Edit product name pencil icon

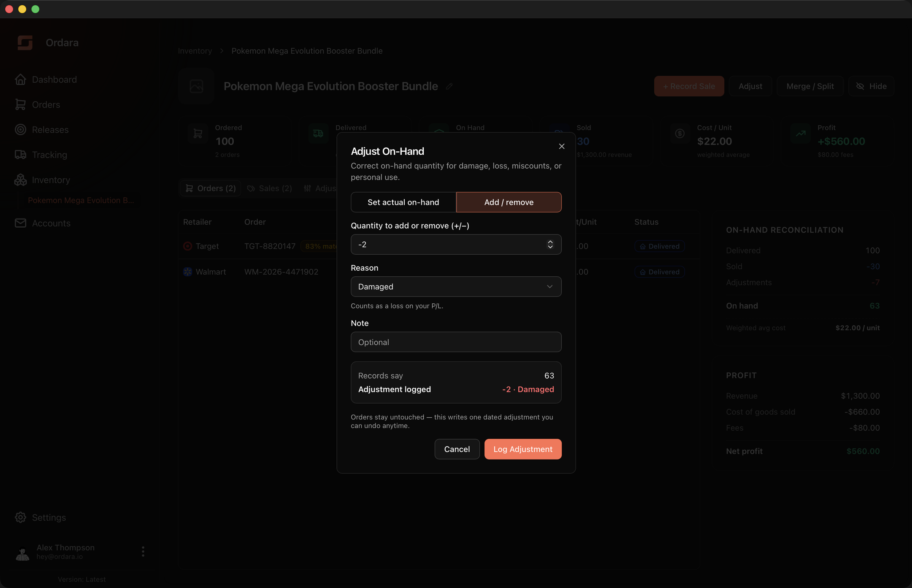pos(449,86)
